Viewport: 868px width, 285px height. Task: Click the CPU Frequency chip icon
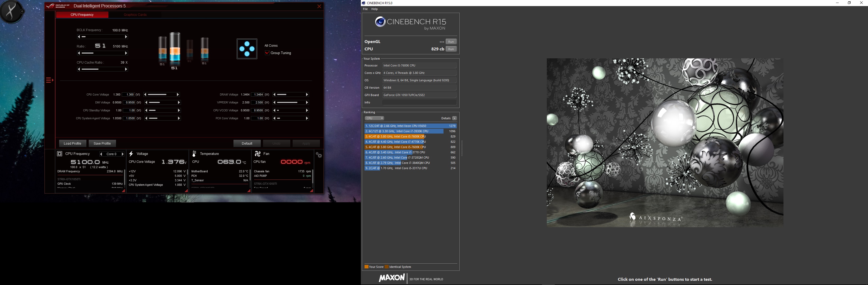coord(60,154)
